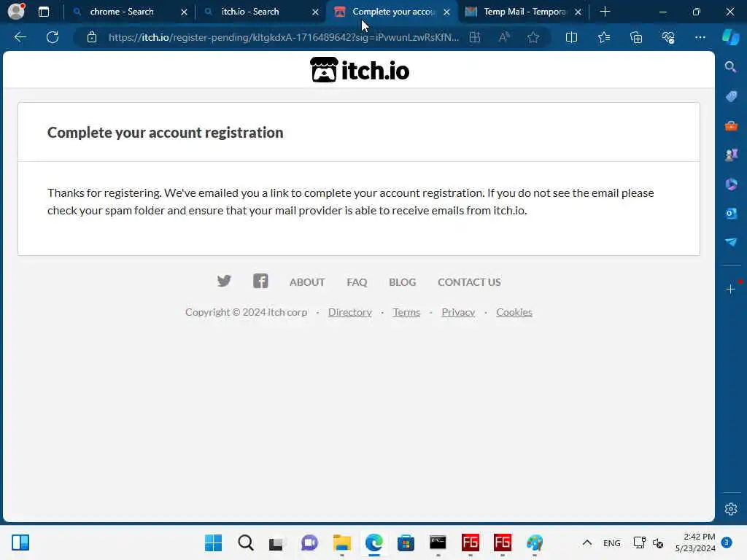Open tab actions menu button
Screen dimensions: 747x560
pos(43,12)
